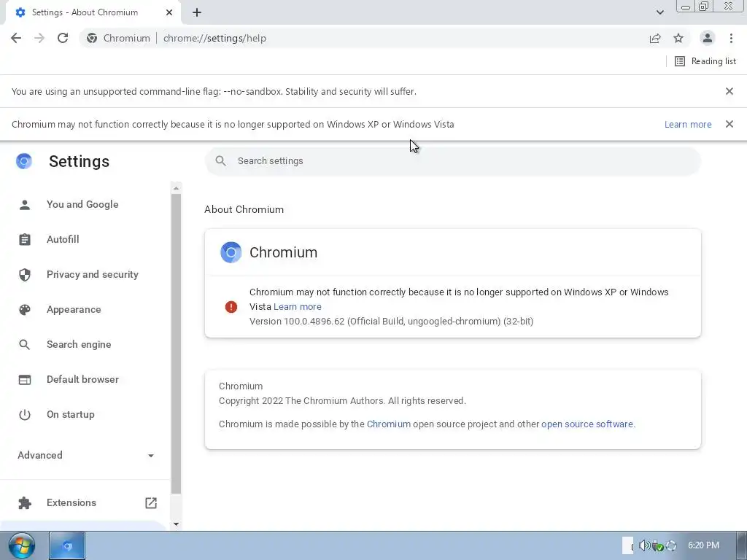747x560 pixels.
Task: Open the Autofill settings section
Action: tap(63, 239)
